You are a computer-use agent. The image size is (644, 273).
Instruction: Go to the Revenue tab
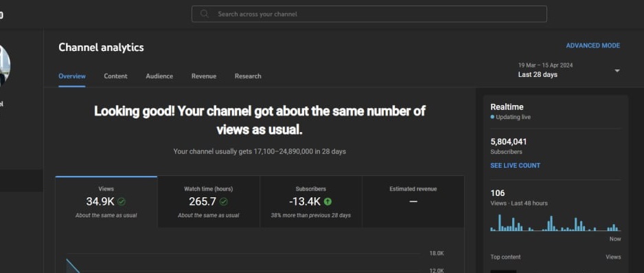click(x=204, y=76)
